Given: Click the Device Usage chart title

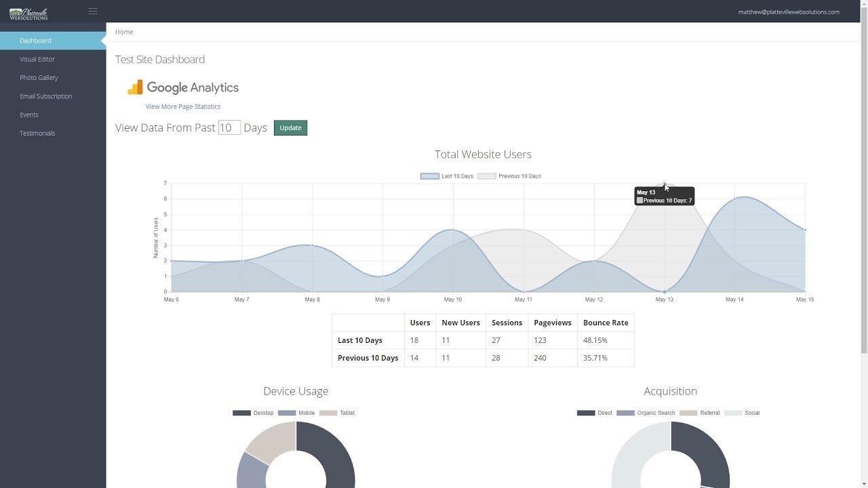Looking at the screenshot, I should (296, 391).
